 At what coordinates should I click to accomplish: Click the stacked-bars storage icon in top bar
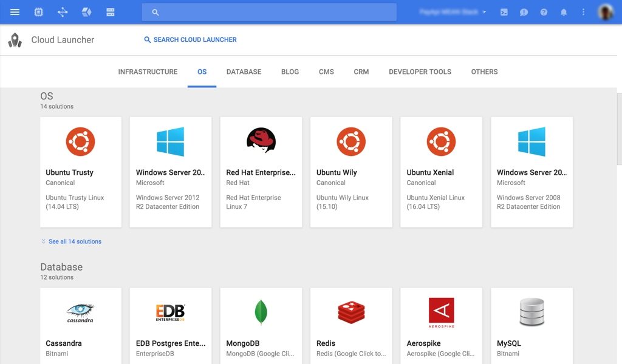pyautogui.click(x=111, y=12)
